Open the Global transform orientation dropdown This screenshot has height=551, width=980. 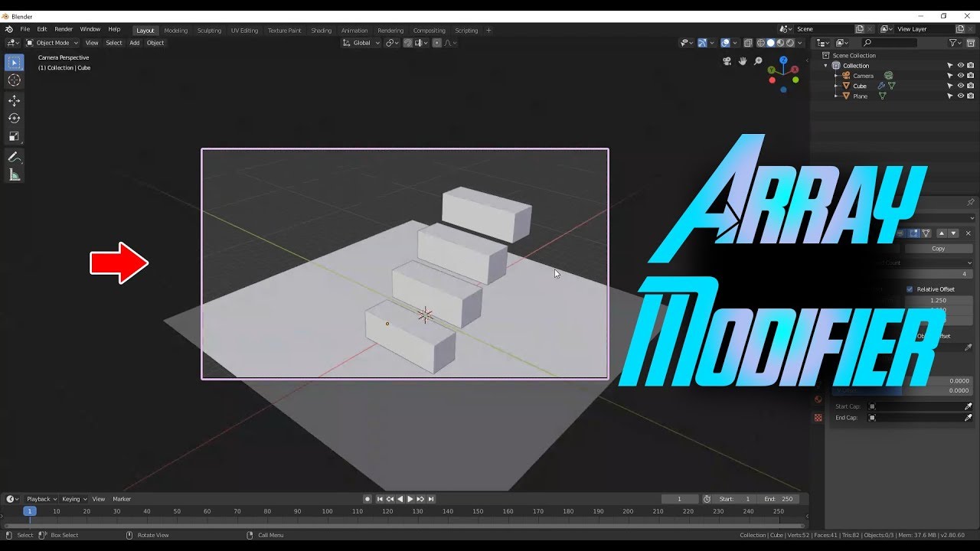(x=361, y=43)
